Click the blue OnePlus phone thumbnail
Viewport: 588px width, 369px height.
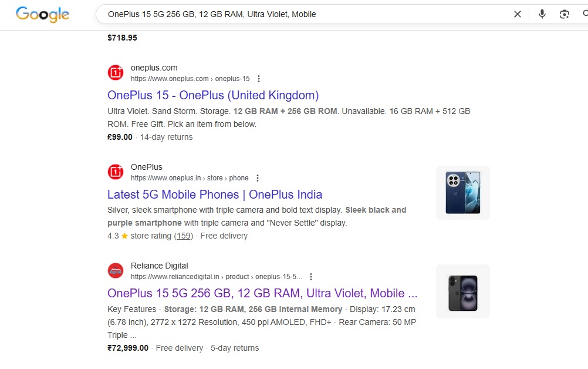click(x=462, y=193)
